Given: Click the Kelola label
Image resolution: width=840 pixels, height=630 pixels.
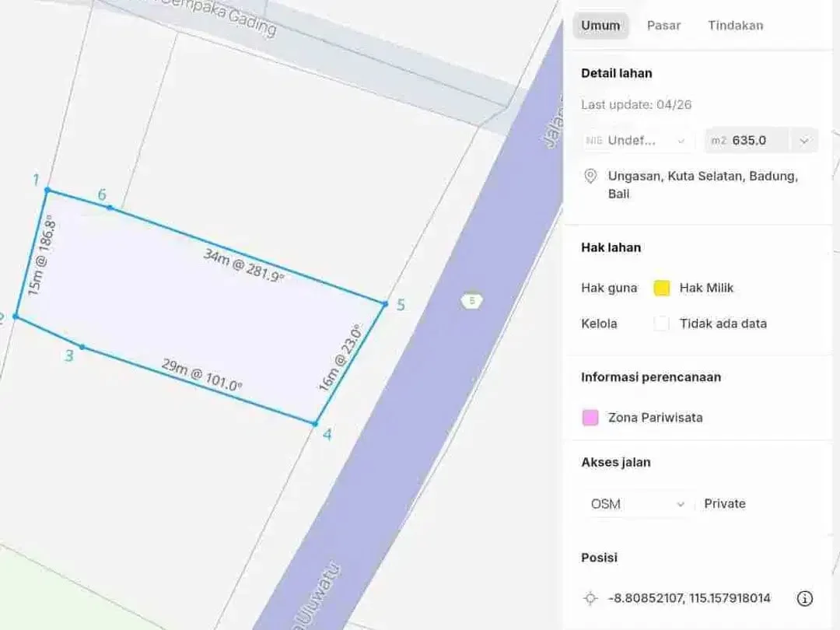Looking at the screenshot, I should coord(599,324).
